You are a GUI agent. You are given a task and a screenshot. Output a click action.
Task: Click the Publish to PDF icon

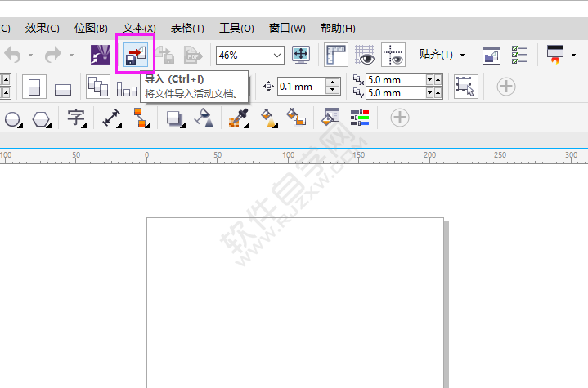(193, 55)
